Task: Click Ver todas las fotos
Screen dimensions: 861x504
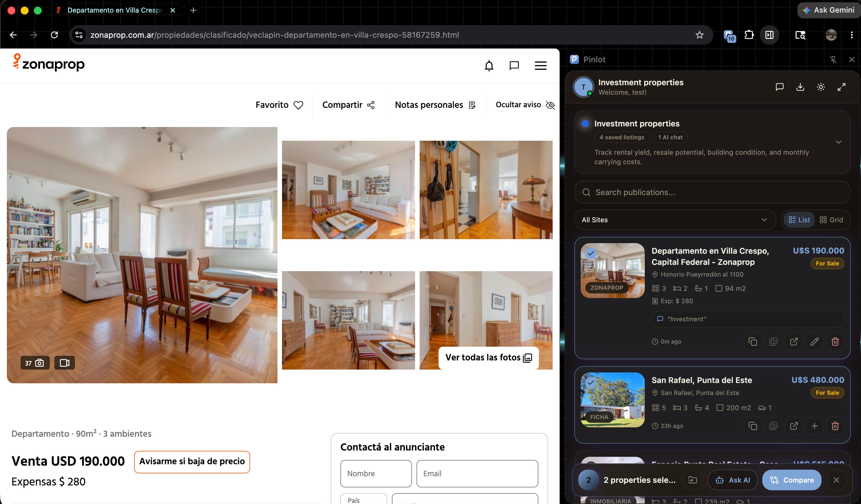Action: click(488, 358)
